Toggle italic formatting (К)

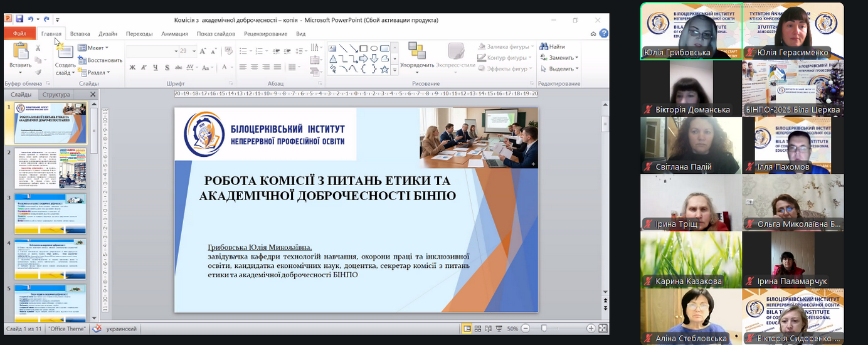144,68
